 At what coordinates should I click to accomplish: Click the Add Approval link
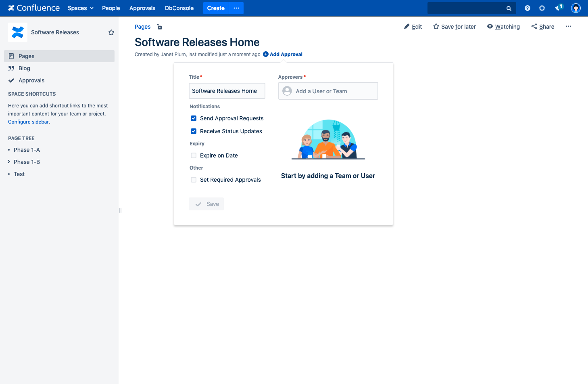286,55
